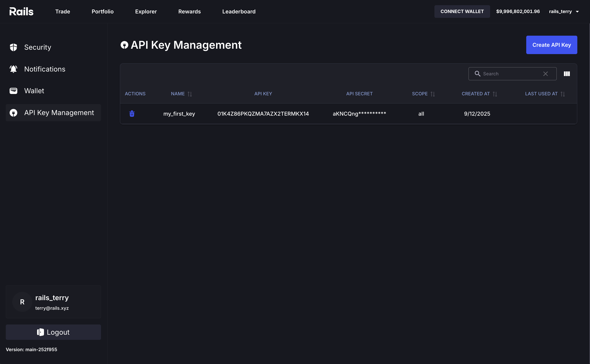Select the API Key Management key icon
Image resolution: width=590 pixels, height=364 pixels.
coord(13,112)
